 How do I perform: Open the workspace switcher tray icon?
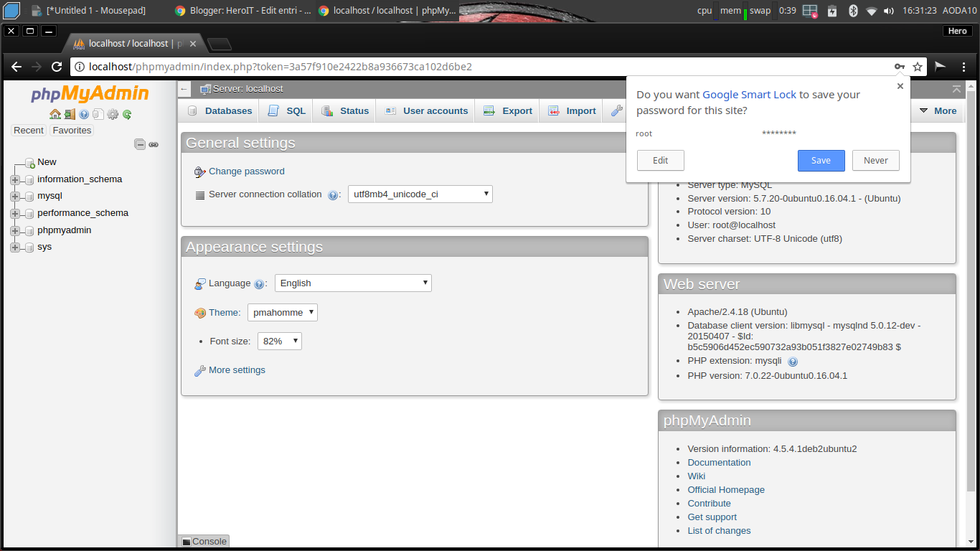pyautogui.click(x=810, y=11)
